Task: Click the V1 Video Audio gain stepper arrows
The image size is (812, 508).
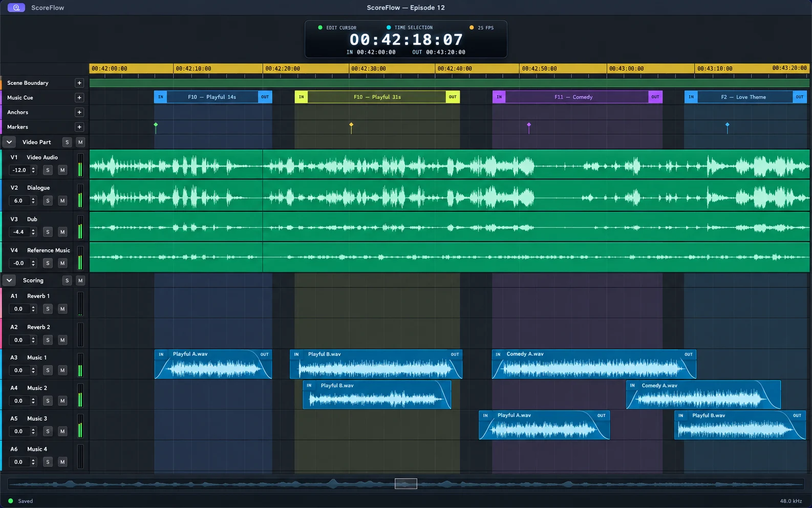Action: pos(33,170)
